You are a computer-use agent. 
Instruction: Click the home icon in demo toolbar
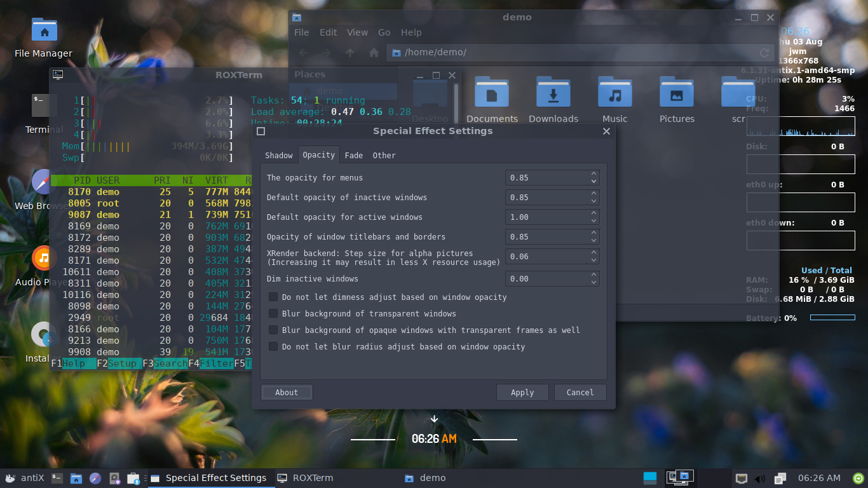[374, 53]
